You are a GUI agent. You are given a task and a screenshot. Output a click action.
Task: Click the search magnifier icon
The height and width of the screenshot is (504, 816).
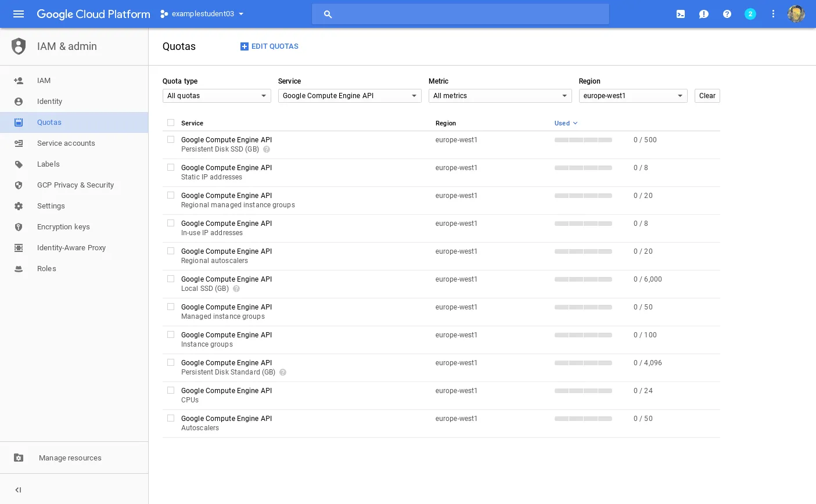point(328,14)
